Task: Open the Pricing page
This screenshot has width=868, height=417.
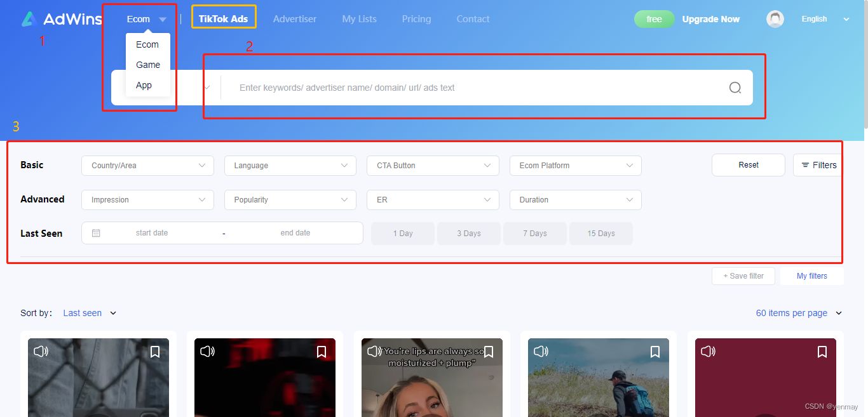Action: pyautogui.click(x=417, y=19)
